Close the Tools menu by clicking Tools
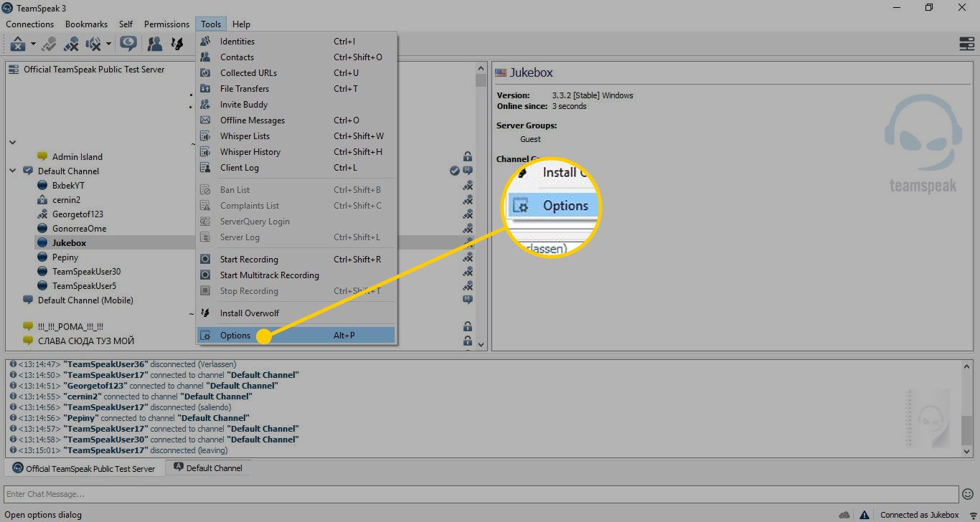Image resolution: width=980 pixels, height=522 pixels. [211, 24]
